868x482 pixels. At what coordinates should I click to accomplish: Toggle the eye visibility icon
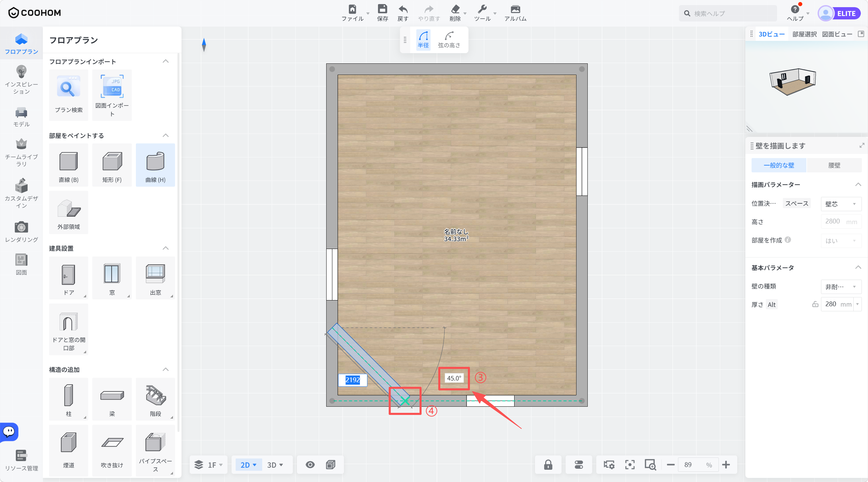tap(310, 465)
